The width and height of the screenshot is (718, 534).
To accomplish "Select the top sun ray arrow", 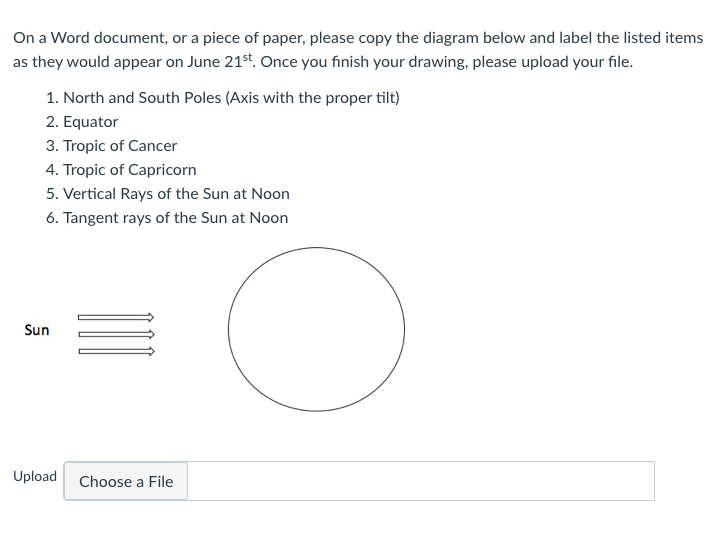I will [x=116, y=317].
